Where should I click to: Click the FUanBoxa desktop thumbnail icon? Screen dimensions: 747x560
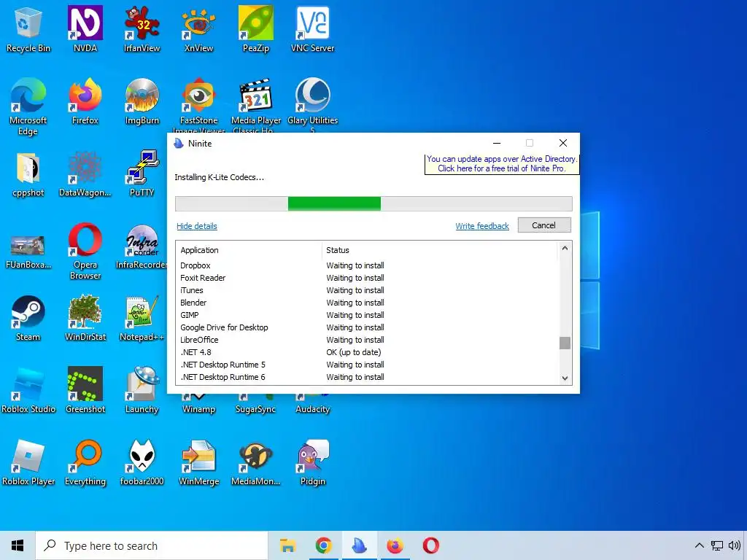[28, 252]
